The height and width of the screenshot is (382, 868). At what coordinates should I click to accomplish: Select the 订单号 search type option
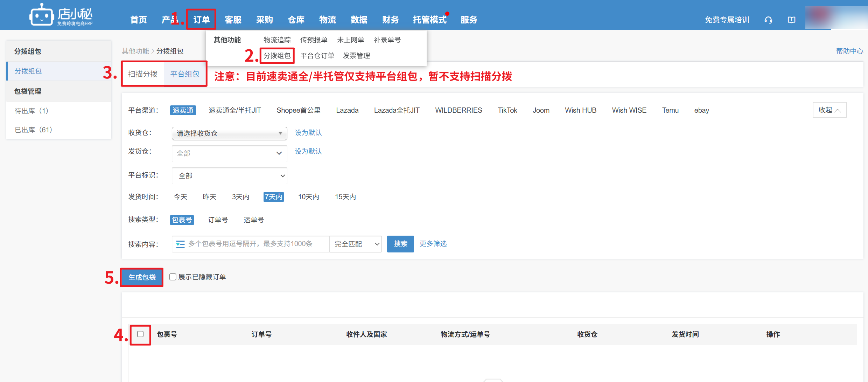[x=218, y=220]
